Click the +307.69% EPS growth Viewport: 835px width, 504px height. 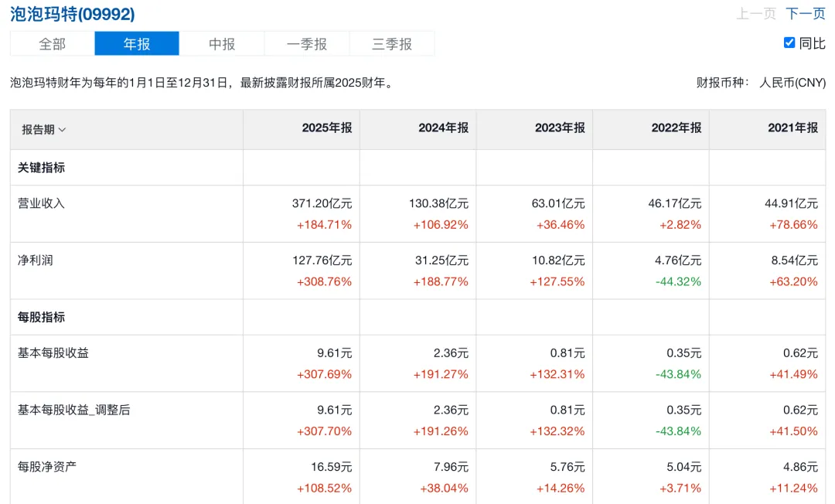324,374
